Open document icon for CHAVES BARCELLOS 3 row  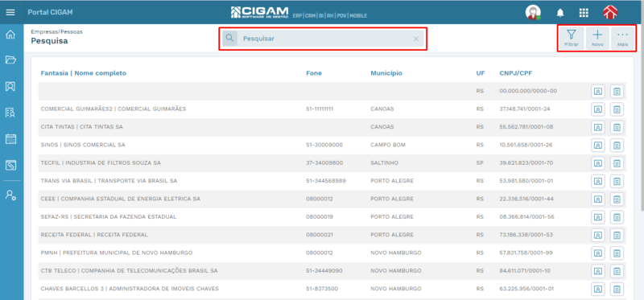[617, 290]
